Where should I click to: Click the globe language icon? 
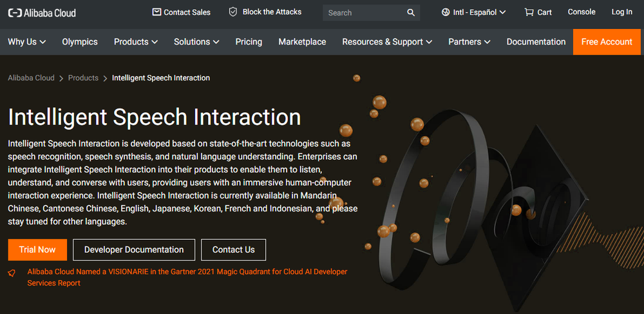(446, 12)
